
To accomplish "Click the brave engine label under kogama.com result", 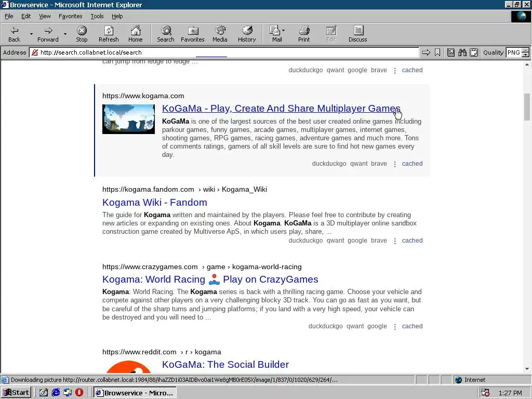I will [x=379, y=164].
